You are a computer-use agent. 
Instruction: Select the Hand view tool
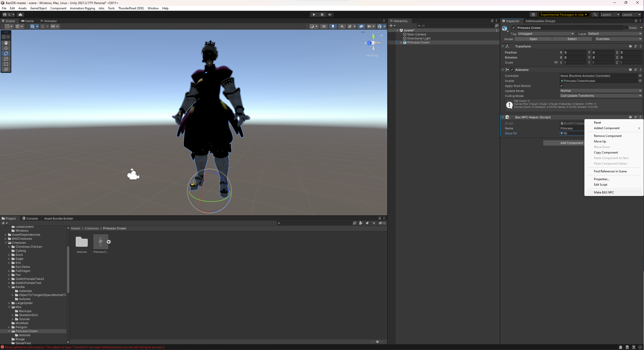click(x=6, y=43)
